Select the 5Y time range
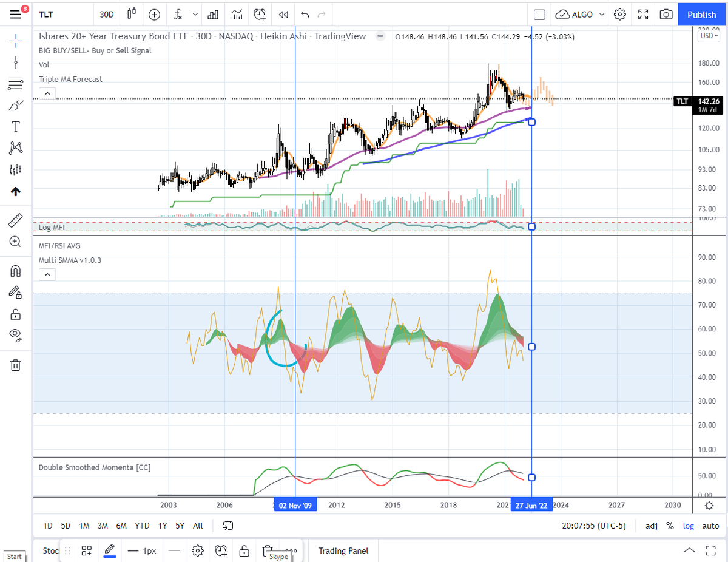The width and height of the screenshot is (728, 562). pyautogui.click(x=180, y=526)
